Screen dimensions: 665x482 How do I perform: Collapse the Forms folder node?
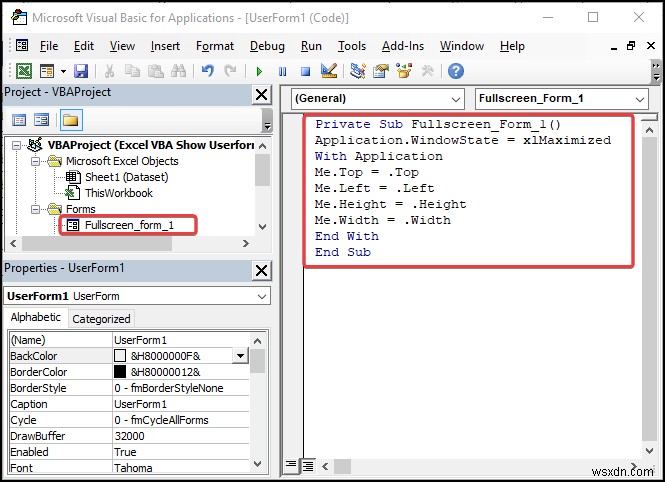click(36, 209)
